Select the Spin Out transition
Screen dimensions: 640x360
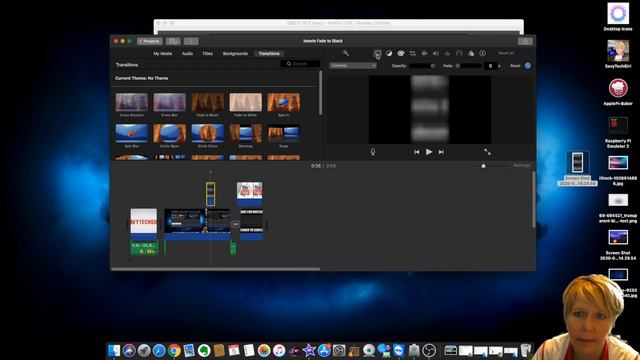coord(131,133)
